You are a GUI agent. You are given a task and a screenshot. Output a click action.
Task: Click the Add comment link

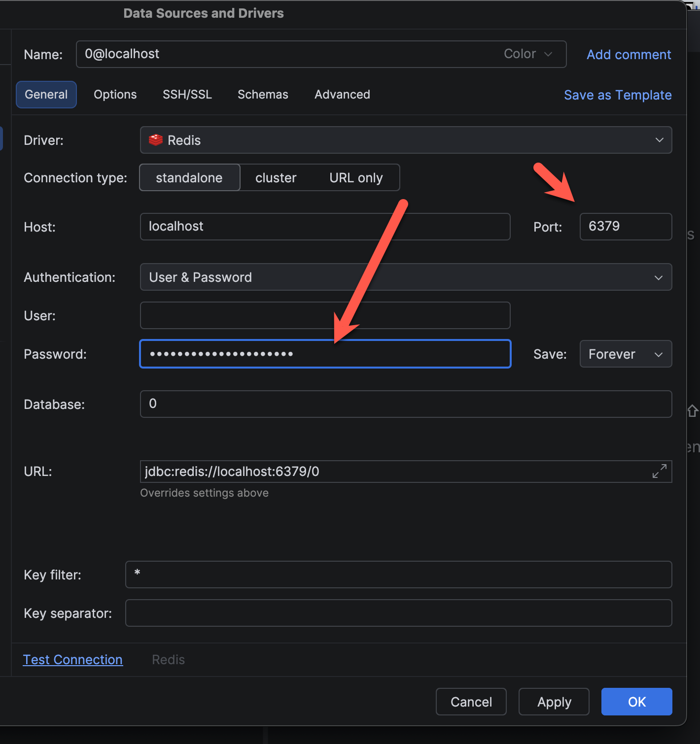click(629, 54)
